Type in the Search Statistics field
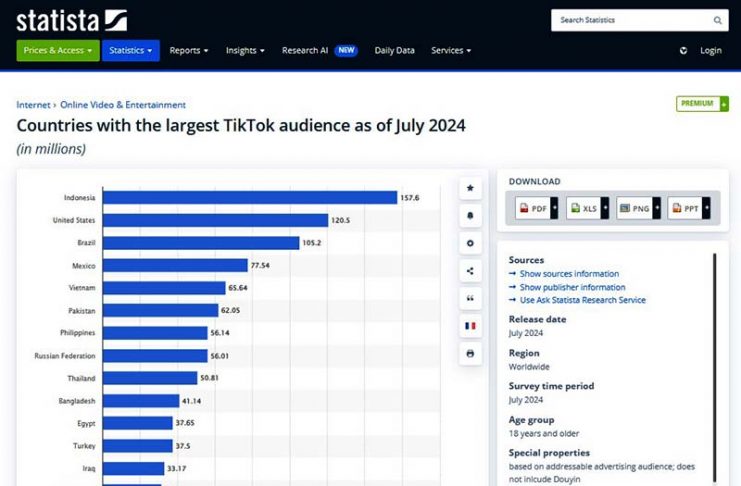Screen dimensions: 741x486 (x=630, y=20)
